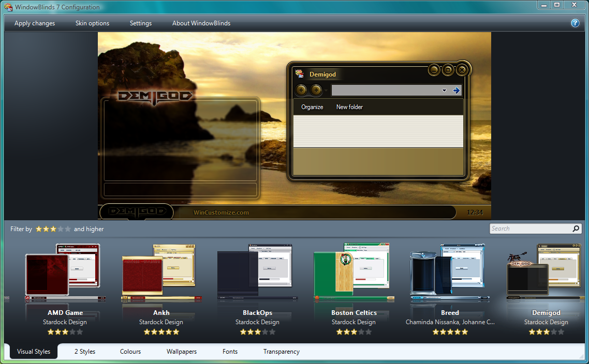Open Settings menu
589x364 pixels.
[x=141, y=23]
